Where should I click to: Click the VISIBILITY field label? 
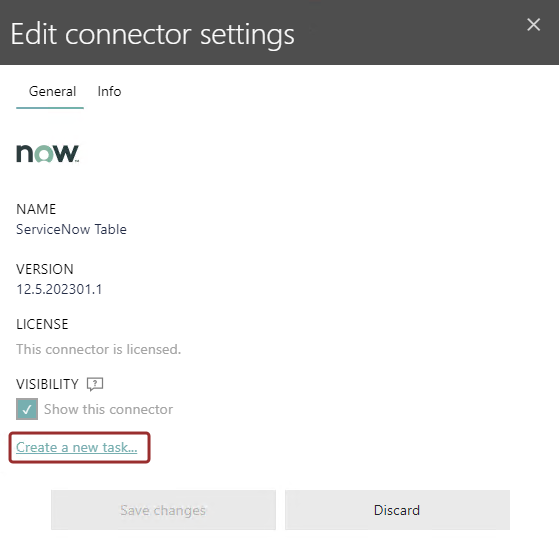[x=47, y=385]
